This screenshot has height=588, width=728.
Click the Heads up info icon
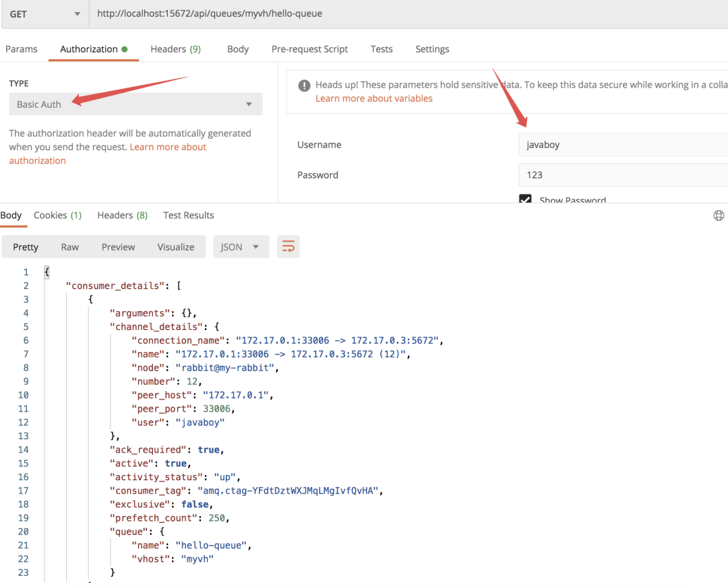(x=304, y=86)
